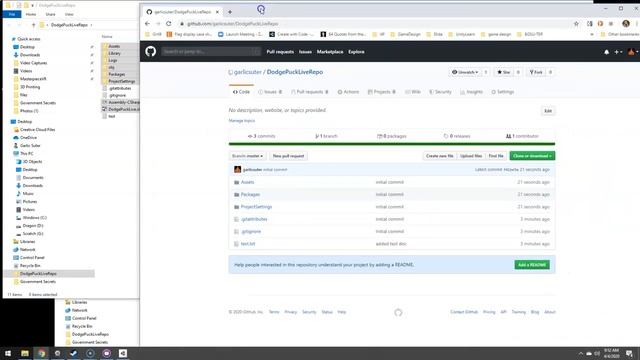
Task: Open a new Chrome tab
Action: 230,12
